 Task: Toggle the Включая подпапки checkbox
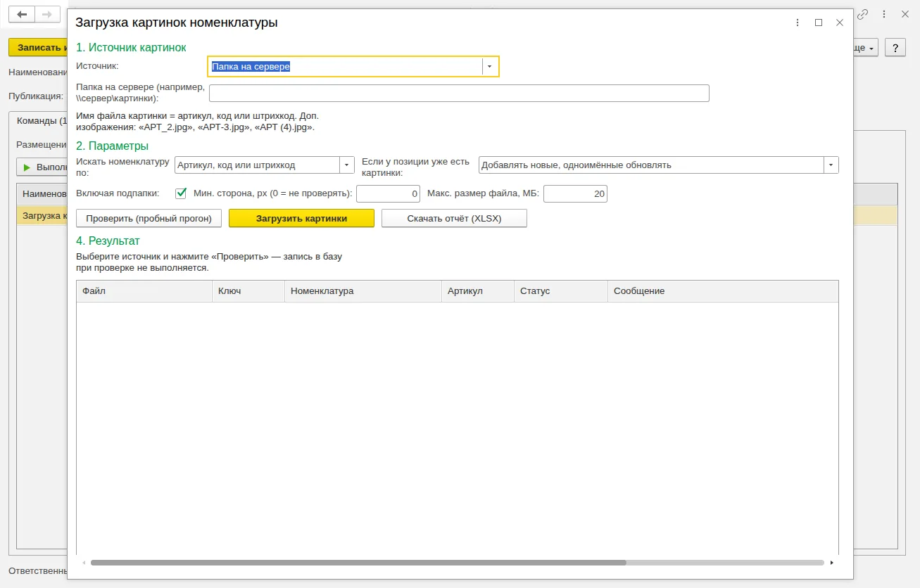point(181,193)
